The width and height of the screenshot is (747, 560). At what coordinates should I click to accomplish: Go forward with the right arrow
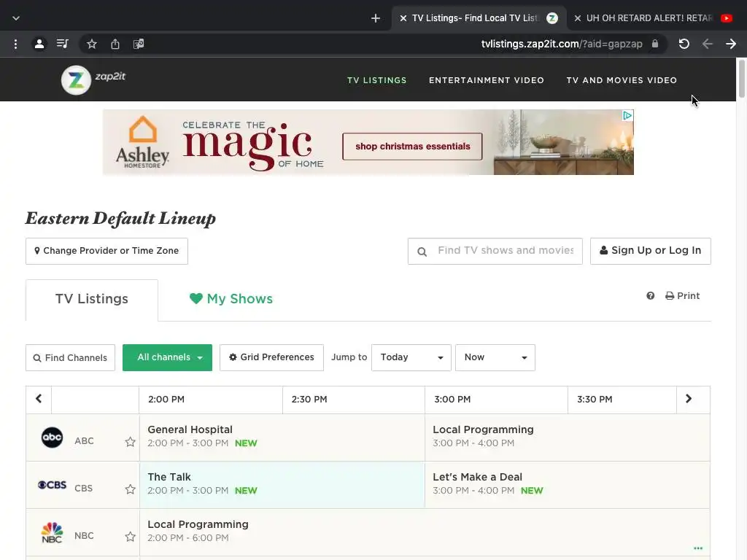coord(731,44)
